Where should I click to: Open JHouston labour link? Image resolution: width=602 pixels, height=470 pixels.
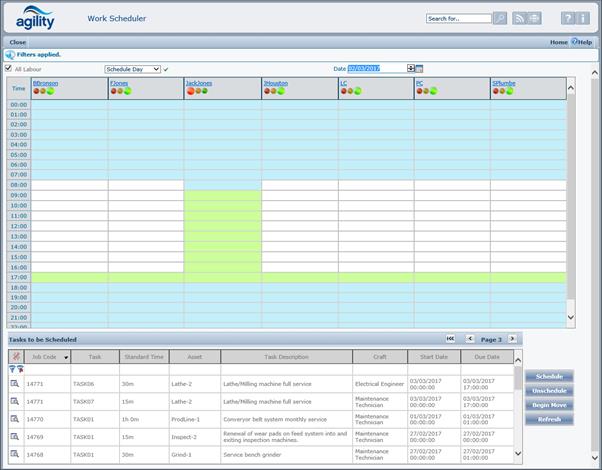276,83
